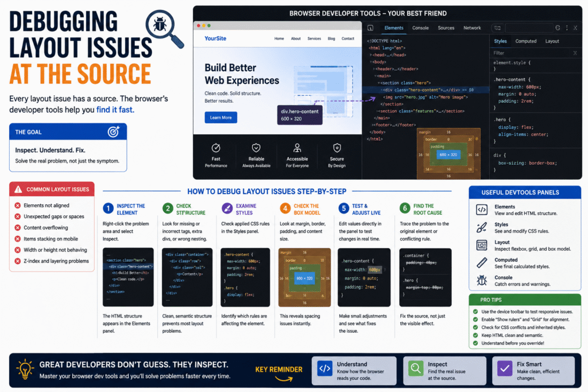The height and width of the screenshot is (392, 588).
Task: Select the Elements tab
Action: coord(394,28)
